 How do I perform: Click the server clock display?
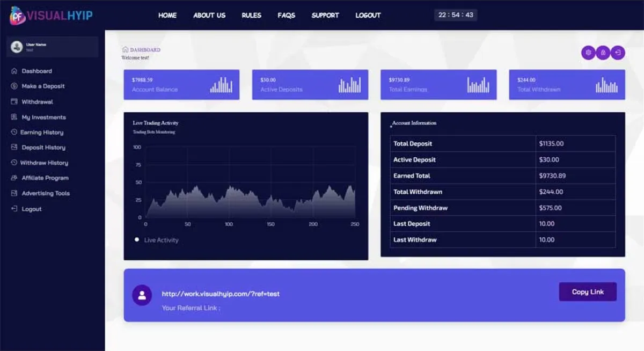pos(456,15)
